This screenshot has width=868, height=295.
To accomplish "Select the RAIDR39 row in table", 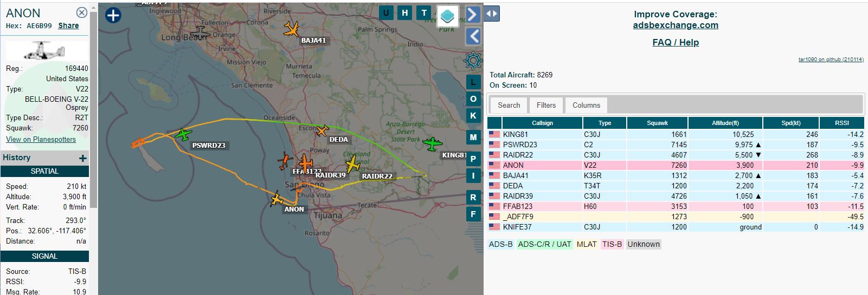I will tap(676, 196).
